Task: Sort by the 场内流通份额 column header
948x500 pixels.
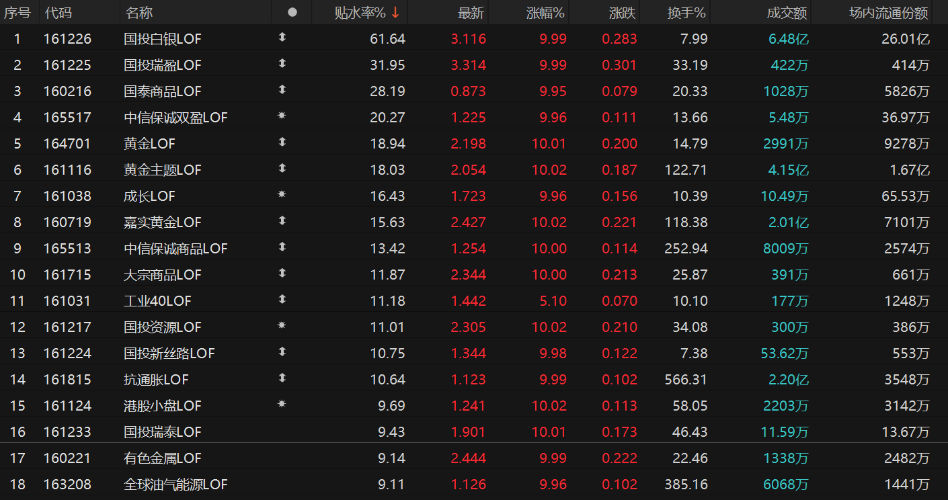Action: (888, 12)
